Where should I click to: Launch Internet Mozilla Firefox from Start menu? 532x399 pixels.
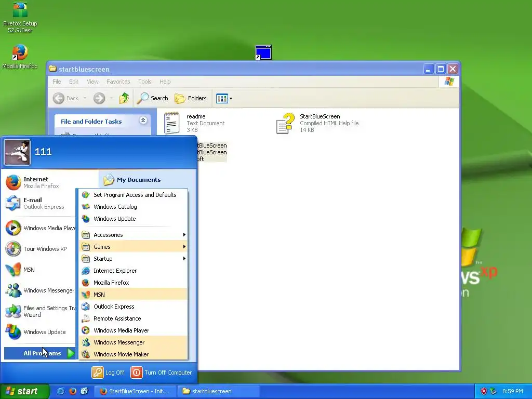point(40,182)
